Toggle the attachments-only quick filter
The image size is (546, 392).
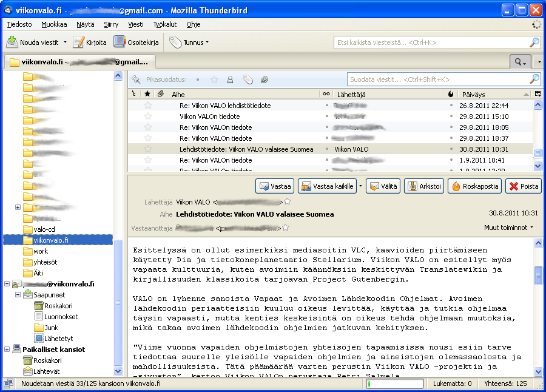265,79
